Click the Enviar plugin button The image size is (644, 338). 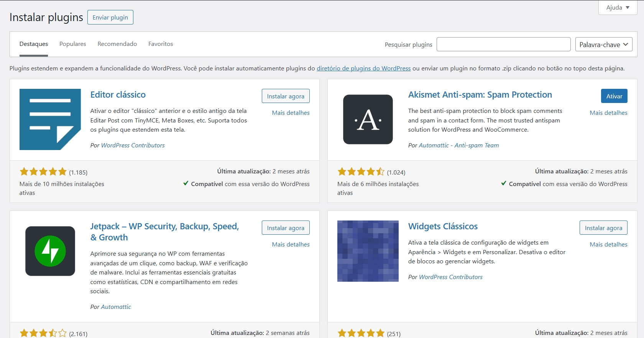click(x=110, y=18)
